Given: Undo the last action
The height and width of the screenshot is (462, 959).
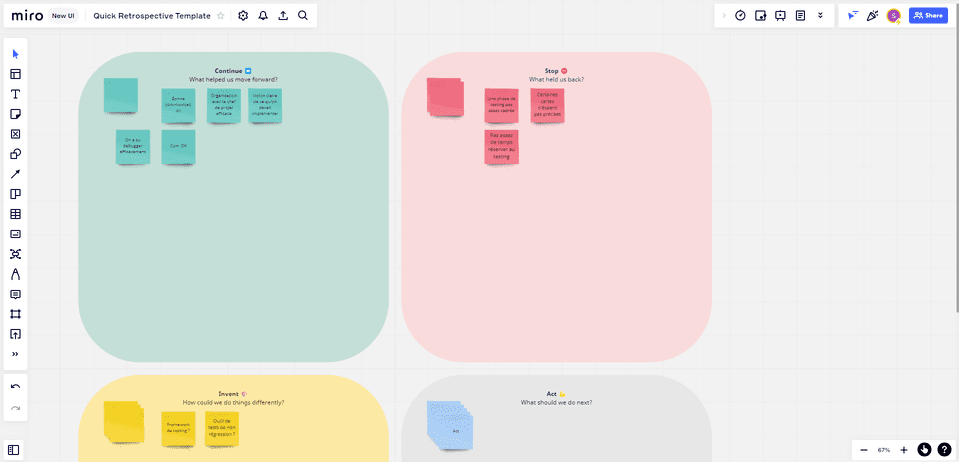Looking at the screenshot, I should [16, 387].
